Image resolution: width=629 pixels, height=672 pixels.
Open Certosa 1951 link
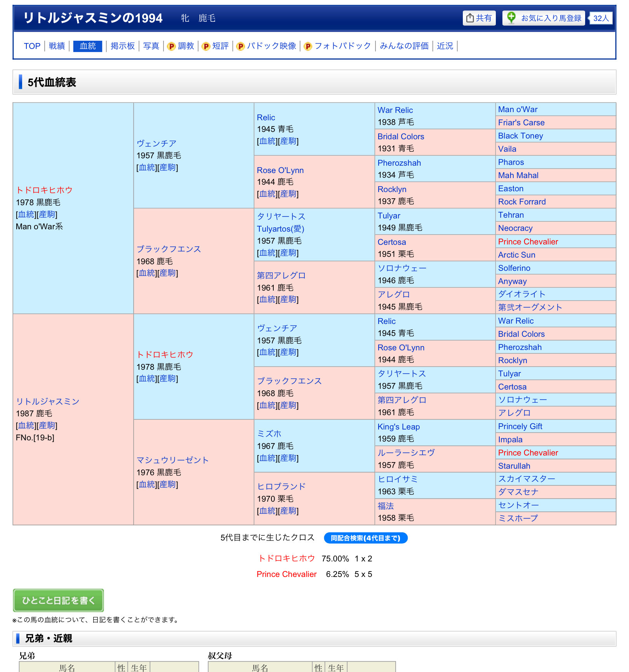coord(392,242)
